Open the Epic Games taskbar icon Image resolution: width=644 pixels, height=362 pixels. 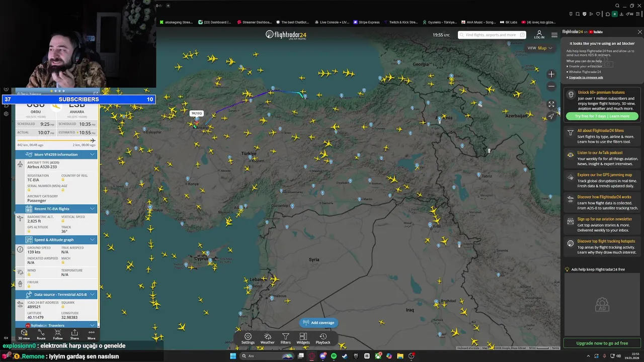tap(356, 356)
